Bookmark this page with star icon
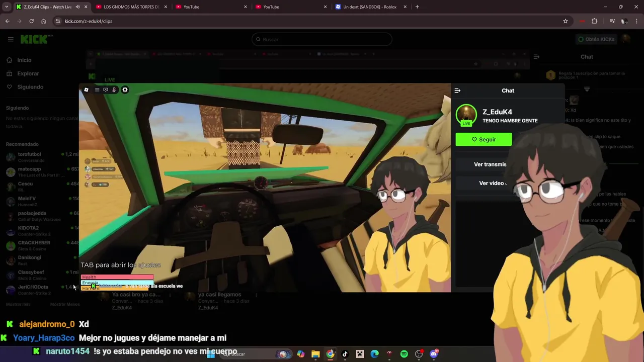644x362 pixels. pos(566,21)
